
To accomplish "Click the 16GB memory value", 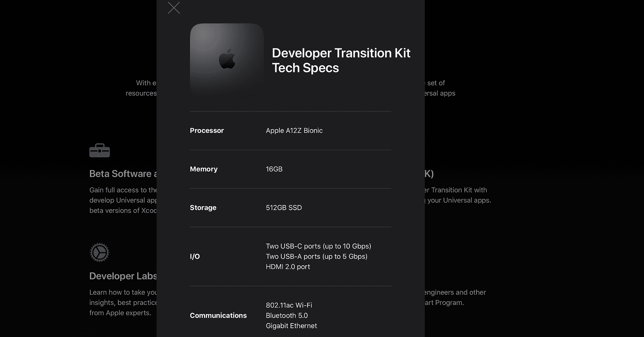I will [274, 169].
